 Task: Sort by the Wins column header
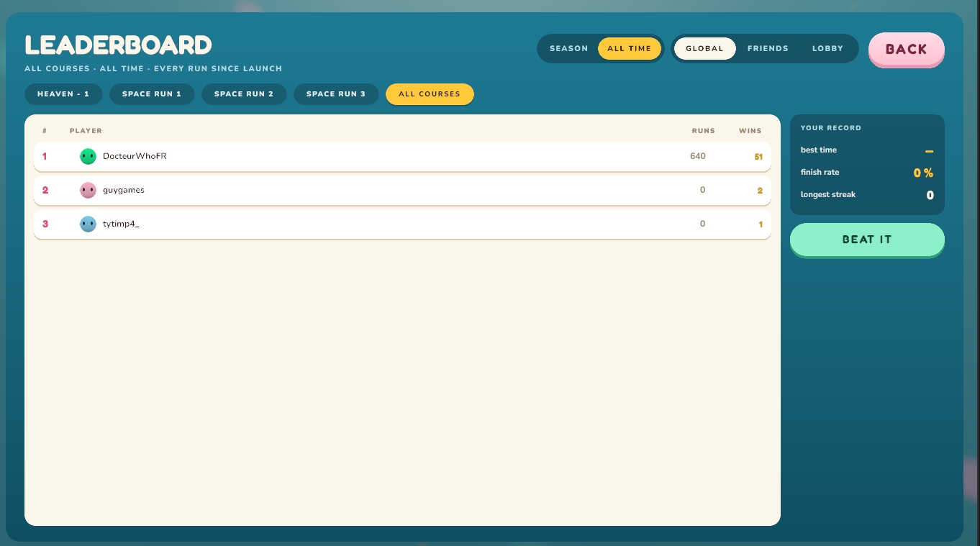750,131
